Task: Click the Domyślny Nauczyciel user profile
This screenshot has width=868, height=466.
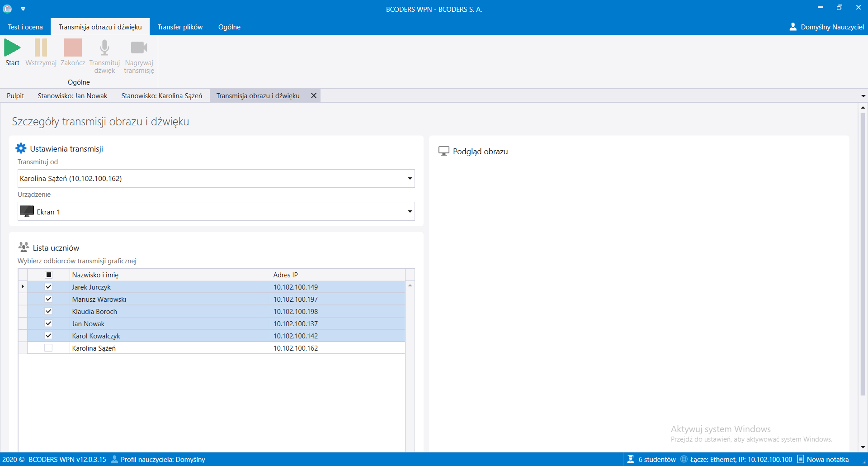Action: [x=826, y=27]
